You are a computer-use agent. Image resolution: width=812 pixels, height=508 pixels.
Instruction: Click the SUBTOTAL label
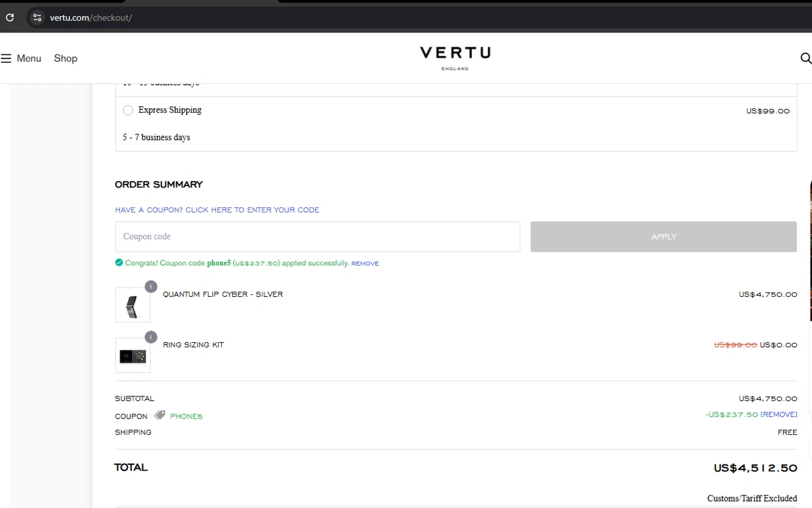[134, 399]
